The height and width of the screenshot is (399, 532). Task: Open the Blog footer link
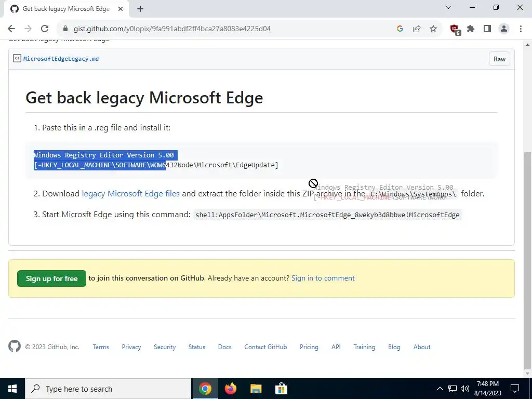394,347
